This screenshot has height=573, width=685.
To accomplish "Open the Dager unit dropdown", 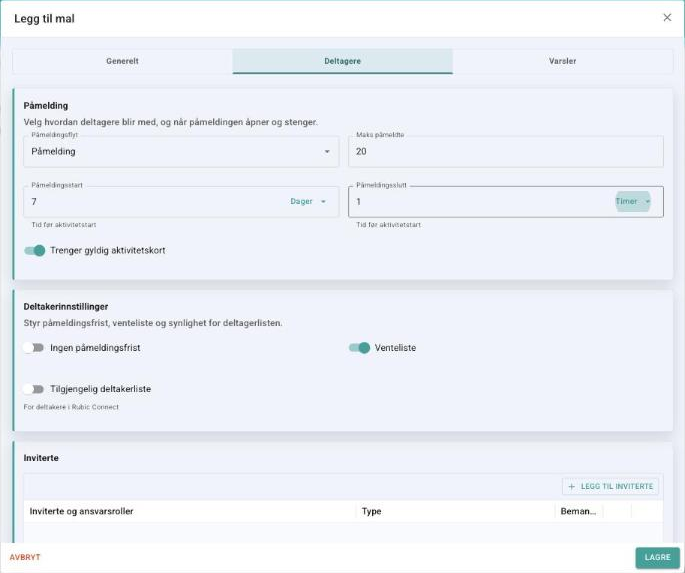I will (x=308, y=201).
